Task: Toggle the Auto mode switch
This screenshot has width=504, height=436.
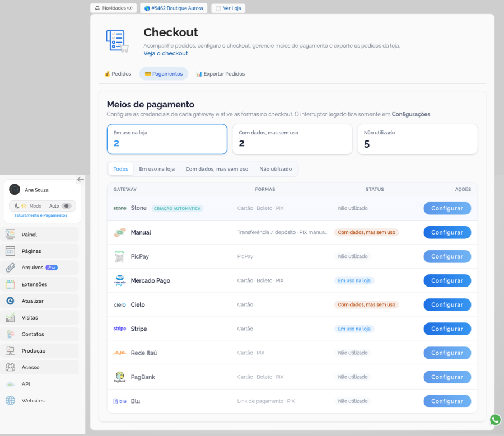Action: click(x=66, y=206)
